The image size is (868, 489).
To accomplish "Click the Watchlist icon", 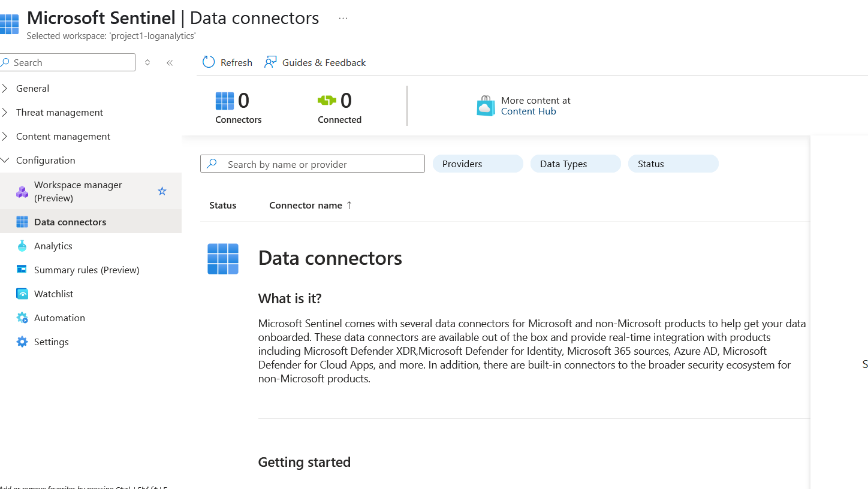I will [x=22, y=294].
